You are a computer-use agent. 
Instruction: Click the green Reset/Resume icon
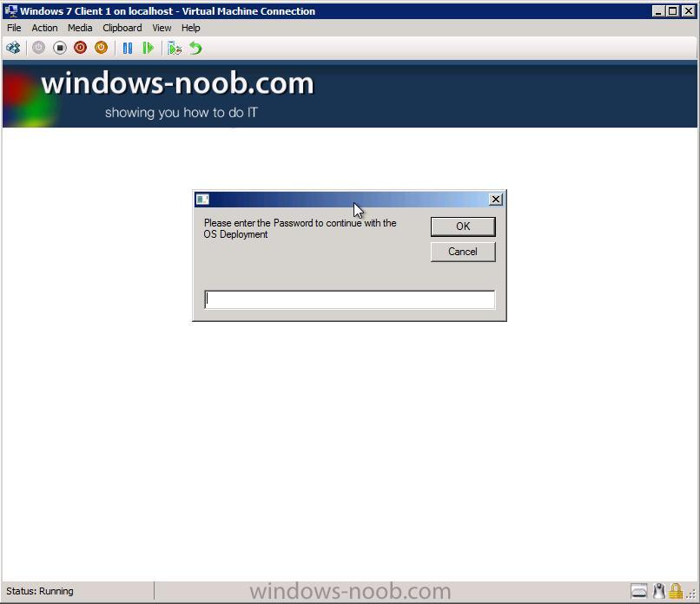coord(149,48)
